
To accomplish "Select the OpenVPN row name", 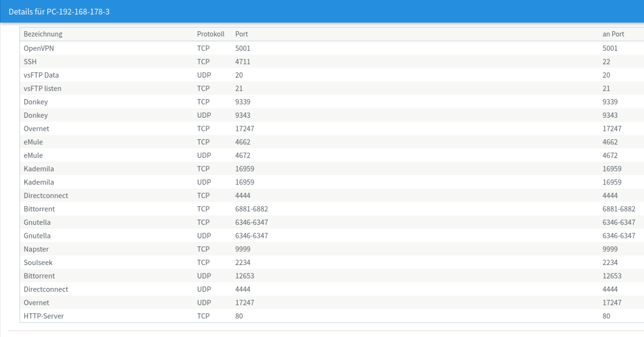I will pos(39,48).
